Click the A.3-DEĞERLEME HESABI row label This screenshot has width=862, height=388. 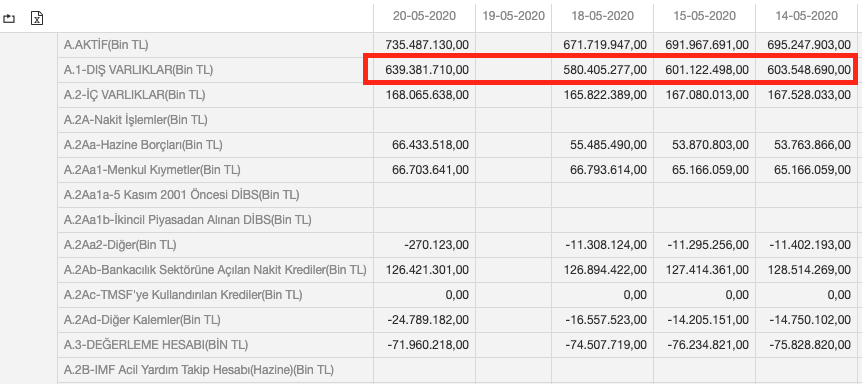pos(156,345)
